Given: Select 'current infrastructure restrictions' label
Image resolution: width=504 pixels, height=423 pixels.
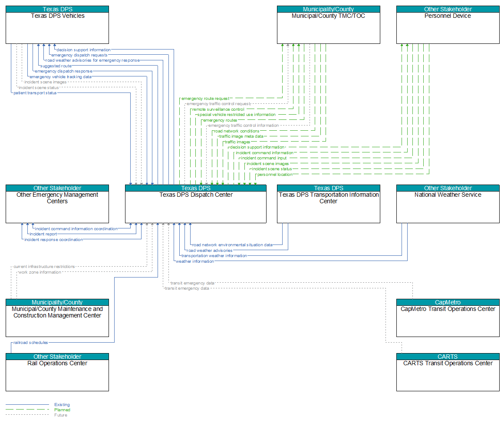Looking at the screenshot, I should (x=44, y=267).
